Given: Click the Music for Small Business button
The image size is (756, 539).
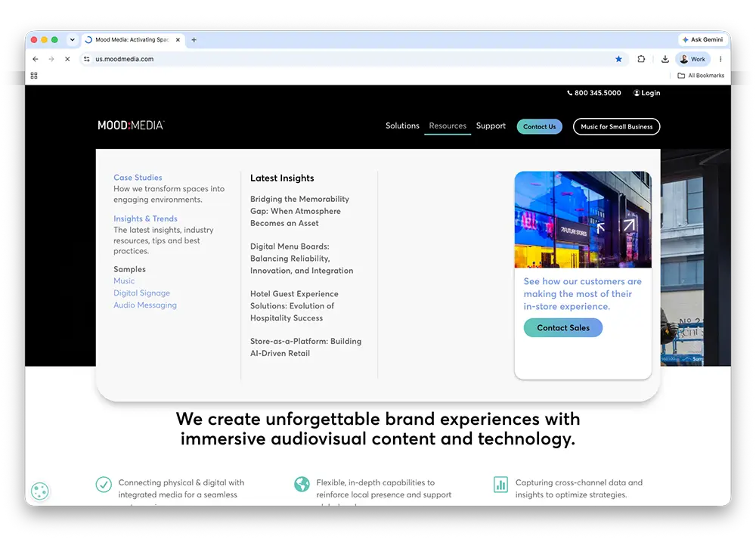Looking at the screenshot, I should click(616, 126).
